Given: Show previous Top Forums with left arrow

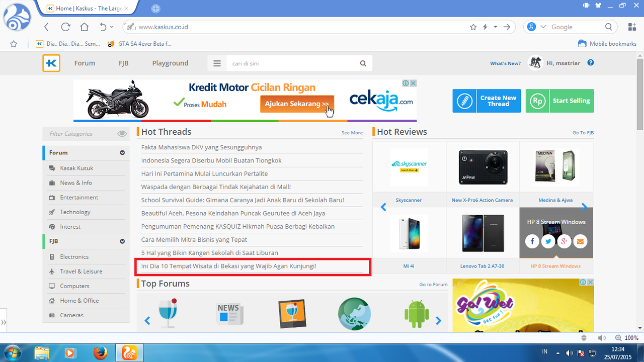Looking at the screenshot, I should (x=147, y=320).
